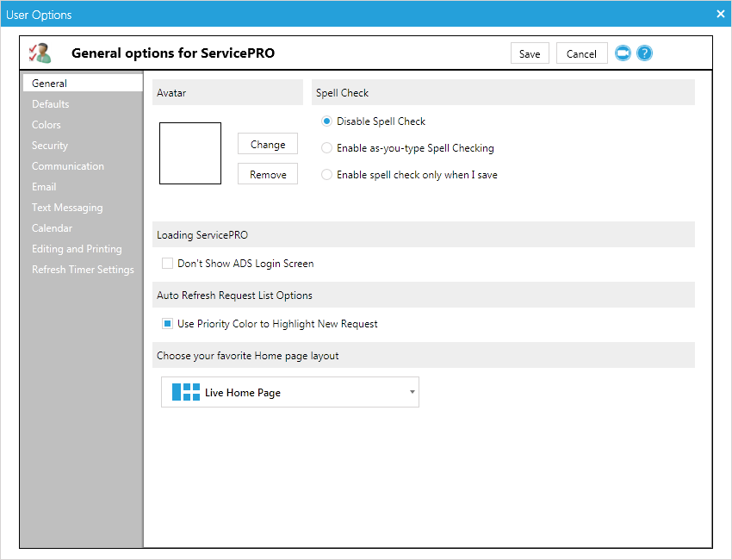Click the Save button
Image resolution: width=732 pixels, height=560 pixels.
pyautogui.click(x=530, y=53)
